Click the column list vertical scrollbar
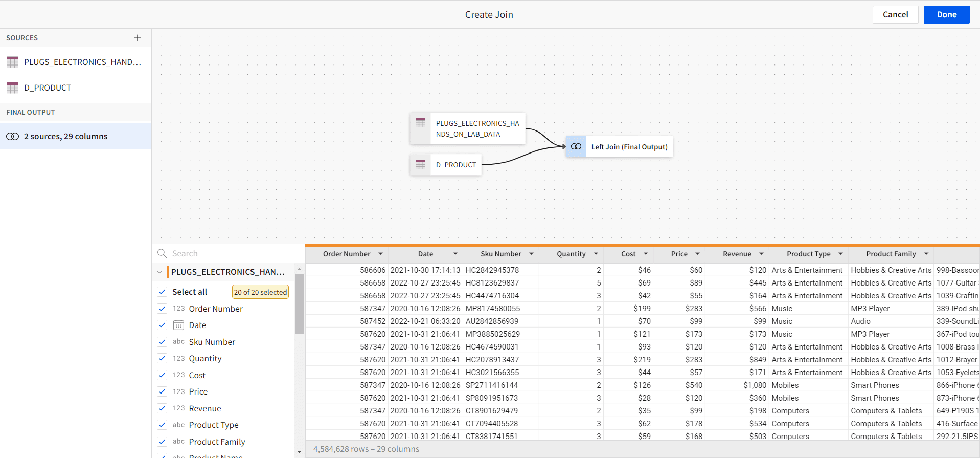980x458 pixels. (x=299, y=304)
